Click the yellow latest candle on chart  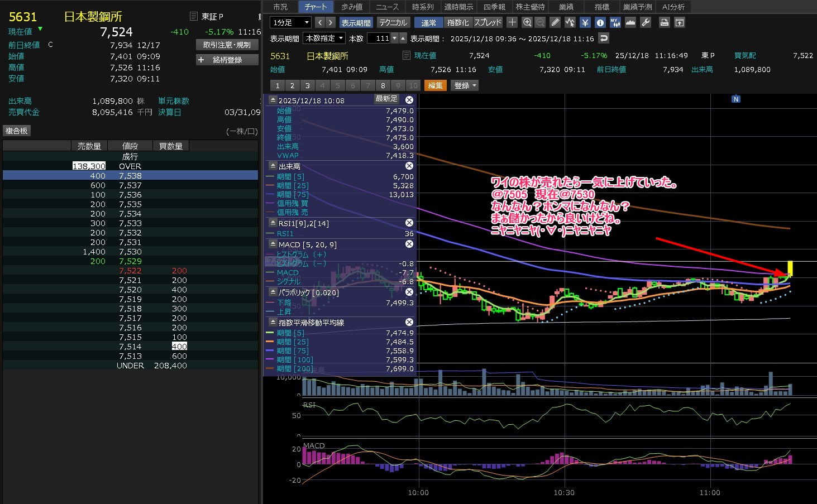click(x=790, y=268)
